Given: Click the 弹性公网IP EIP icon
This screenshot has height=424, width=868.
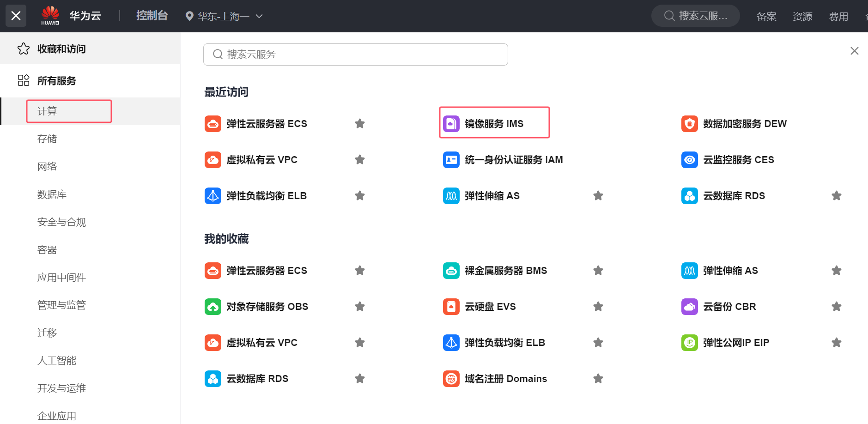Looking at the screenshot, I should (x=690, y=343).
